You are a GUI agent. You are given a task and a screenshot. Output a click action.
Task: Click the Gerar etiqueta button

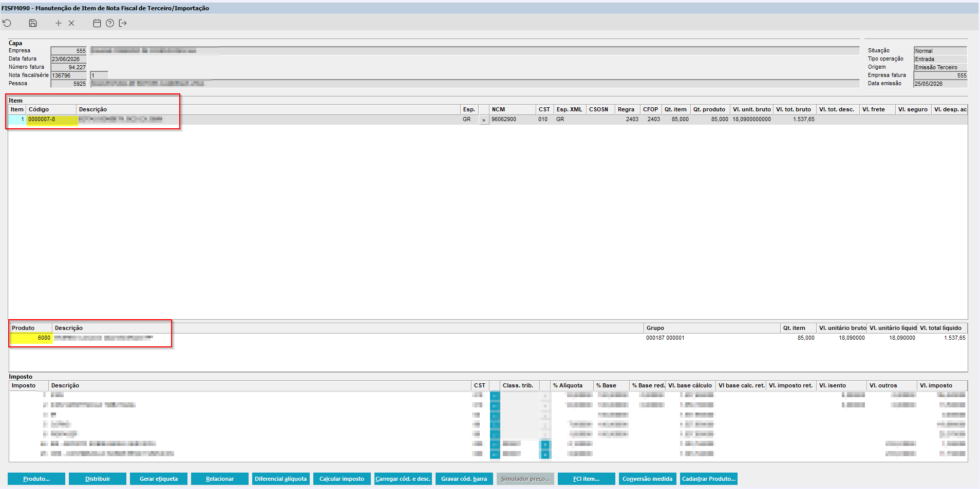click(159, 479)
